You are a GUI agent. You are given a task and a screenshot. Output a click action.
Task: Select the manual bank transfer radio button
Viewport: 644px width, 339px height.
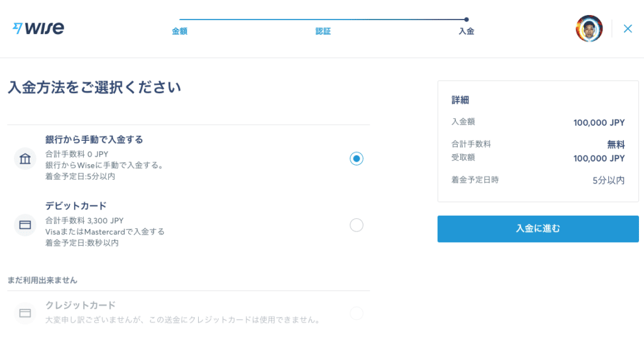pyautogui.click(x=357, y=158)
